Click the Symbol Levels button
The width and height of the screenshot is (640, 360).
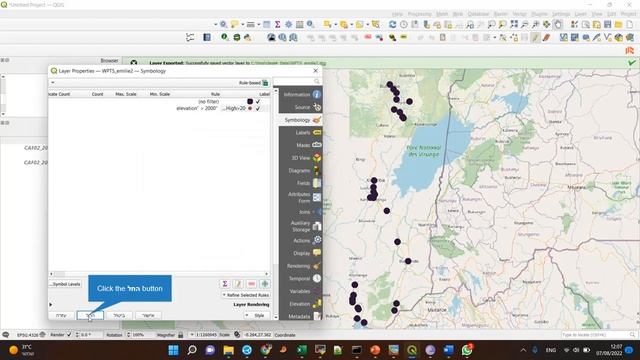pos(65,284)
